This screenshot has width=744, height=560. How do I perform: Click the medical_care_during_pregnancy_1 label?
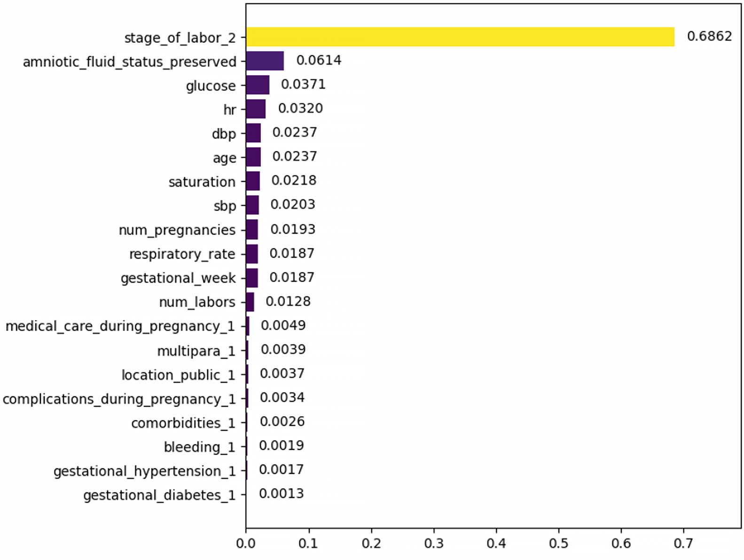pyautogui.click(x=120, y=326)
